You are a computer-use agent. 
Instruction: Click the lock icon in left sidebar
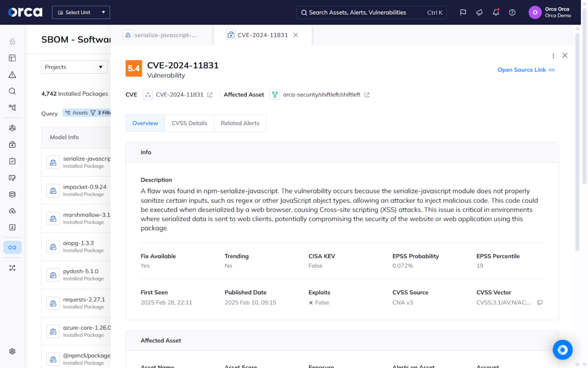13,41
